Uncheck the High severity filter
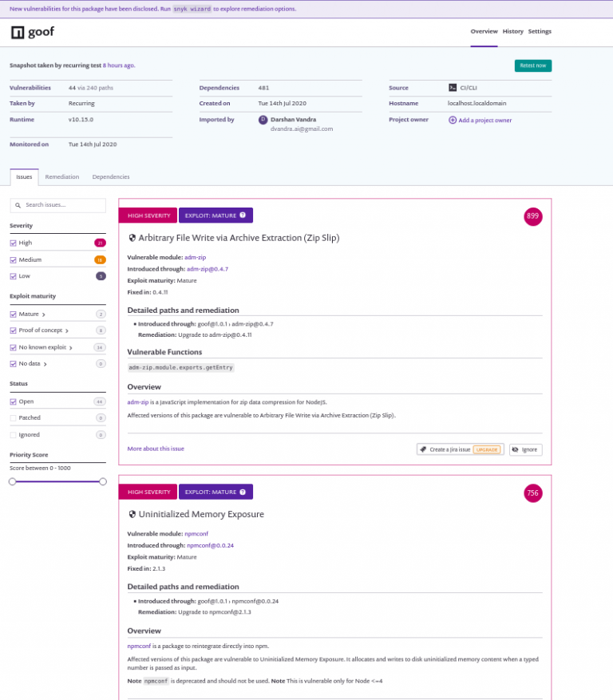This screenshot has height=700, width=613. [12, 242]
